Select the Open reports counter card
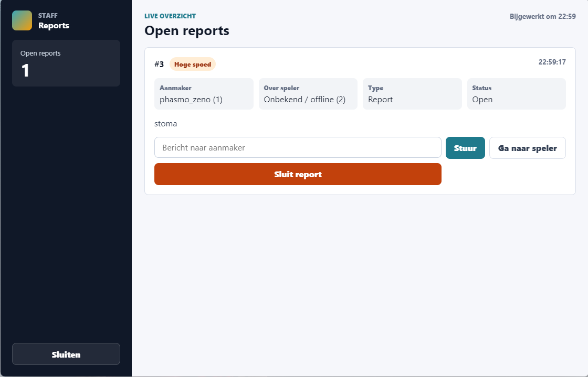The width and height of the screenshot is (588, 377). pyautogui.click(x=66, y=63)
